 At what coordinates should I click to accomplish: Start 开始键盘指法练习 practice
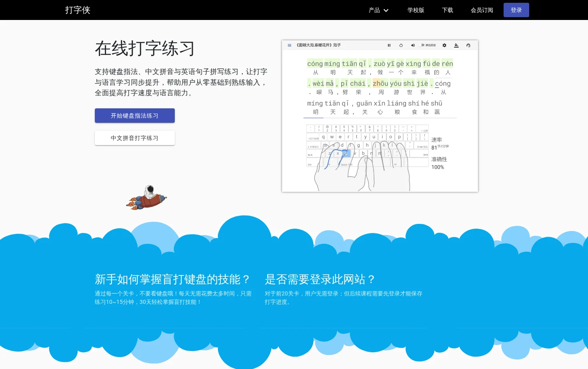135,116
